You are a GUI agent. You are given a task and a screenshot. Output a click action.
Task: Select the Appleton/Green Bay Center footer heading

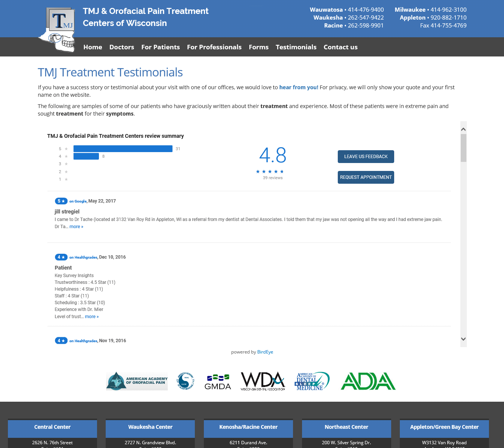click(x=444, y=427)
